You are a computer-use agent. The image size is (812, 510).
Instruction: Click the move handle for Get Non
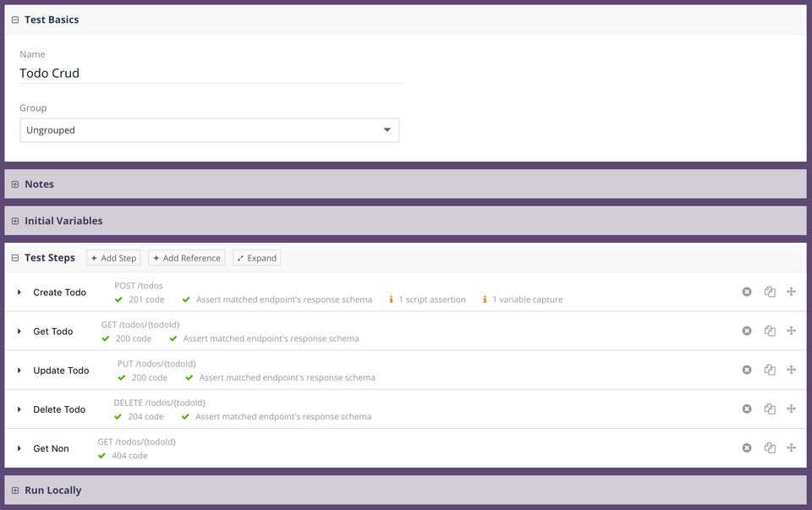tap(792, 447)
